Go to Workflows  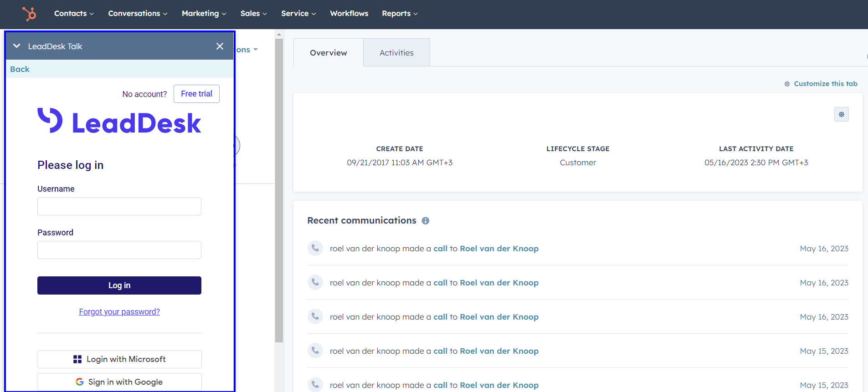349,14
